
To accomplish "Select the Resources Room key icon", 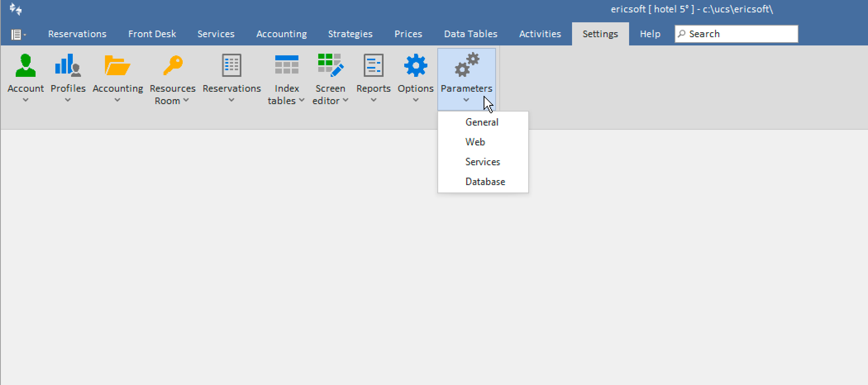I will point(173,65).
